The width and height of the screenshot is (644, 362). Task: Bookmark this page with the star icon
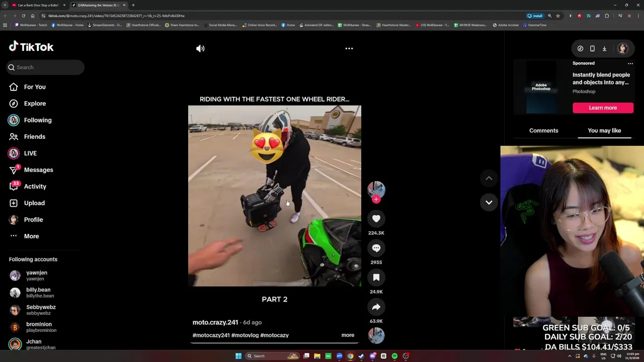click(x=557, y=16)
